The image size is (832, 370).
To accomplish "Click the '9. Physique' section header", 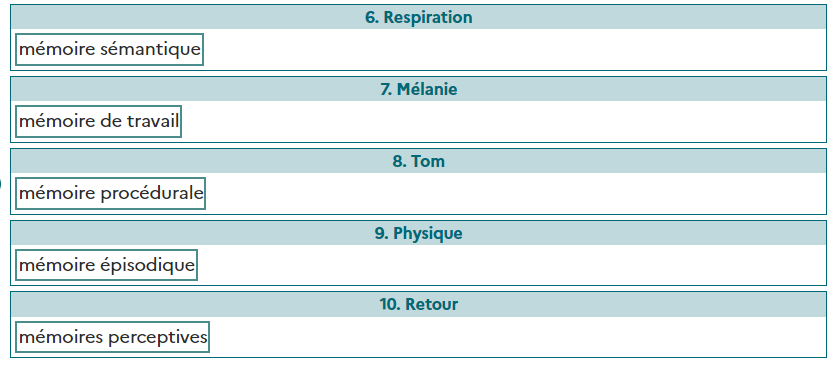I will click(x=419, y=234).
